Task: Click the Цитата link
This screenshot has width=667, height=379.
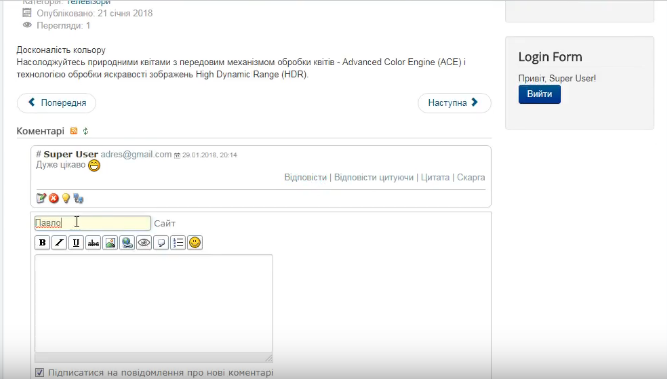Action: point(435,177)
